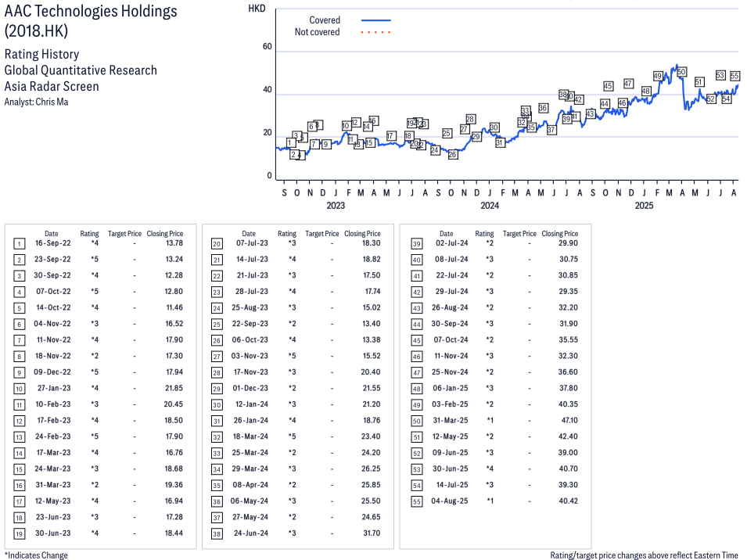The image size is (747, 560).
Task: Click the date 25-Aug-23
Action: point(250,307)
